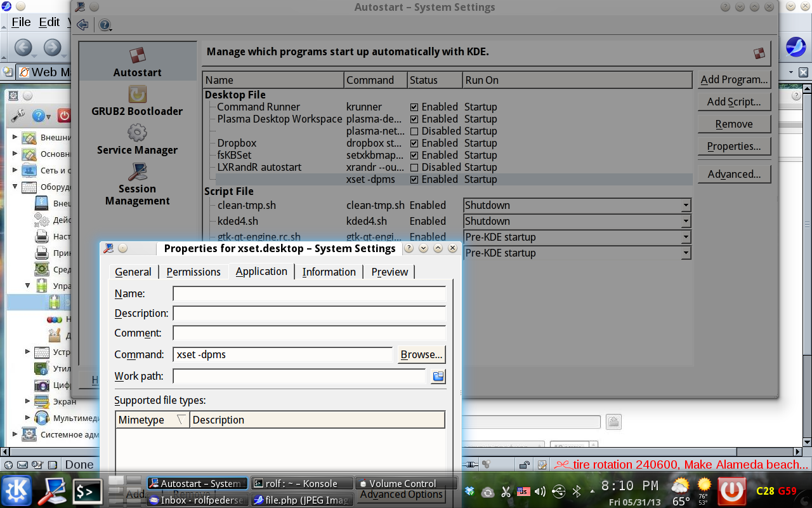812x508 pixels.
Task: Switch to the Information tab
Action: pos(329,272)
